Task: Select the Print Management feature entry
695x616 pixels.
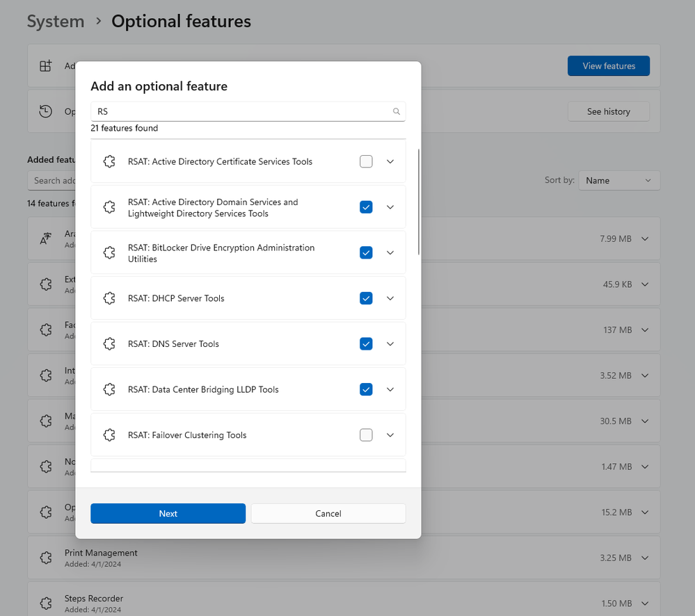Action: click(344, 558)
